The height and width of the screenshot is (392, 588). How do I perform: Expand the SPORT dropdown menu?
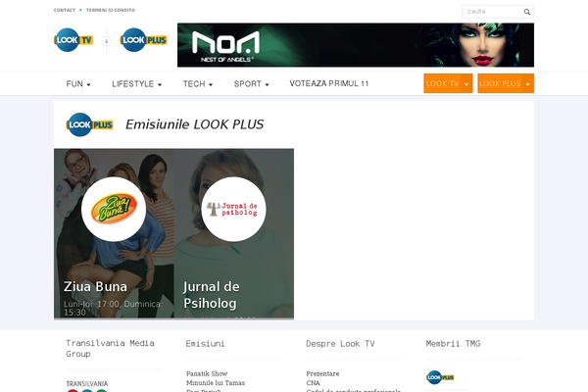(x=251, y=84)
